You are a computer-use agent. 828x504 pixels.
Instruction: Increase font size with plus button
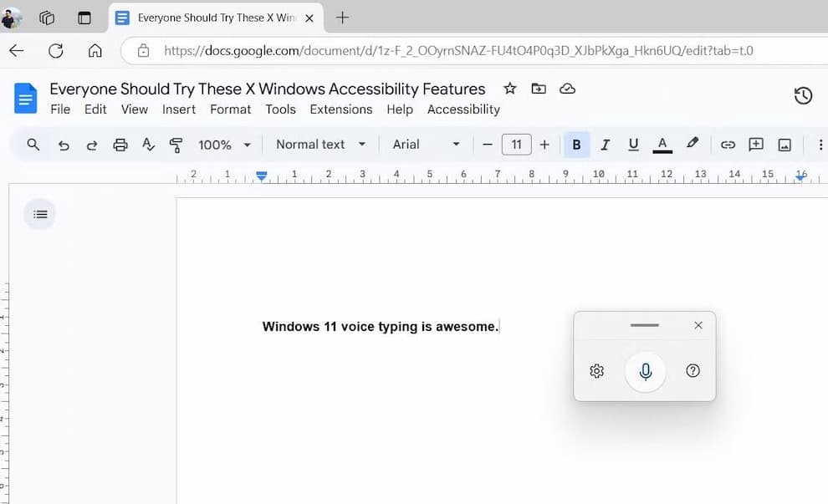click(x=544, y=145)
